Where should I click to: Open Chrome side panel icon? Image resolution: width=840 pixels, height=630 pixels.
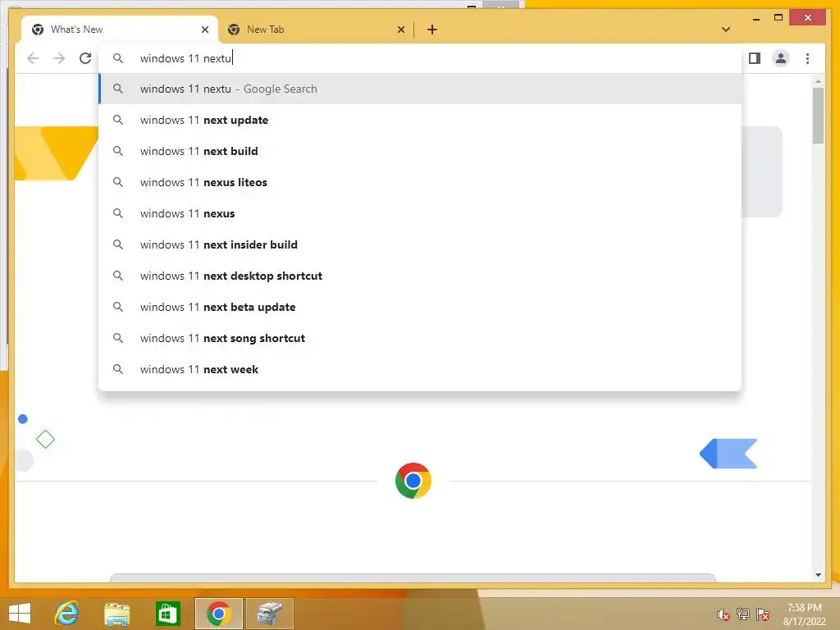pos(755,58)
